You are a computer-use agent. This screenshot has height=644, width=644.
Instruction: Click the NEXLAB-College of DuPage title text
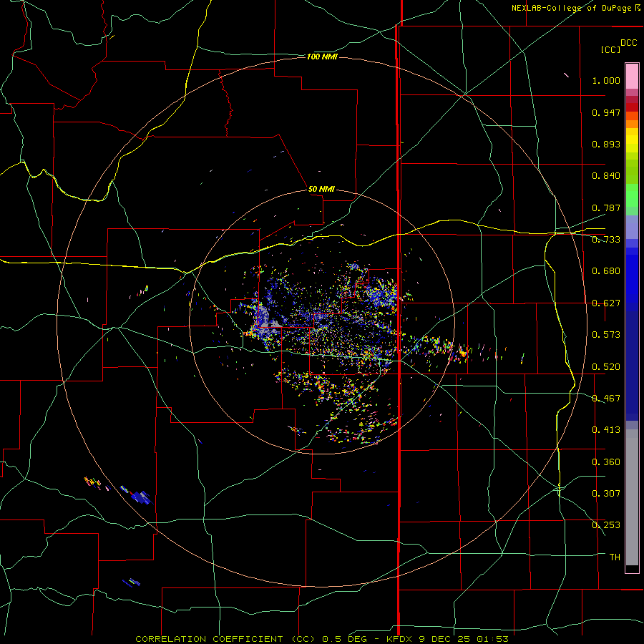pyautogui.click(x=575, y=8)
